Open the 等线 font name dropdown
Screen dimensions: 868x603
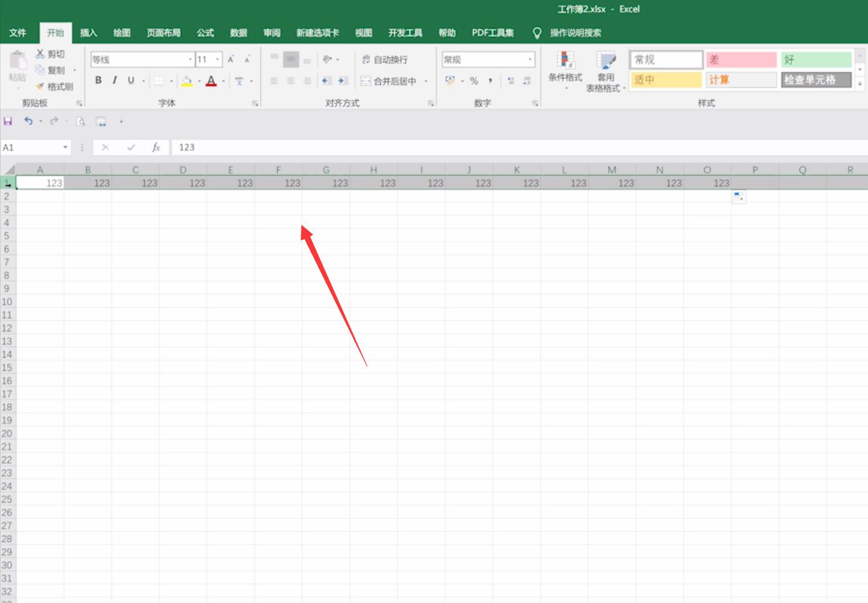pos(190,59)
